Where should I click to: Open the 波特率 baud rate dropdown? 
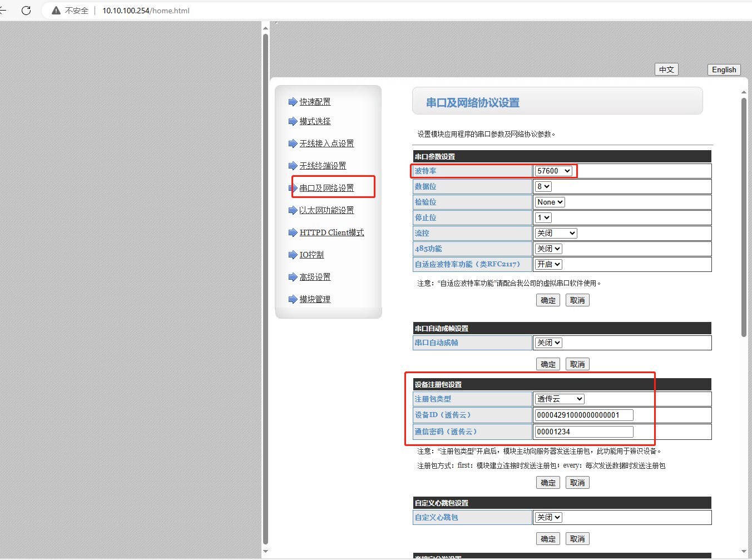553,171
